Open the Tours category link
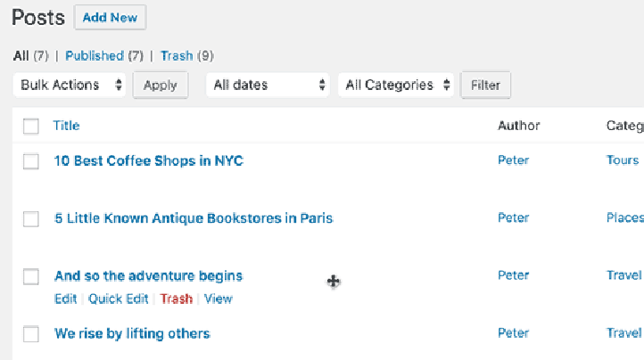 (623, 160)
